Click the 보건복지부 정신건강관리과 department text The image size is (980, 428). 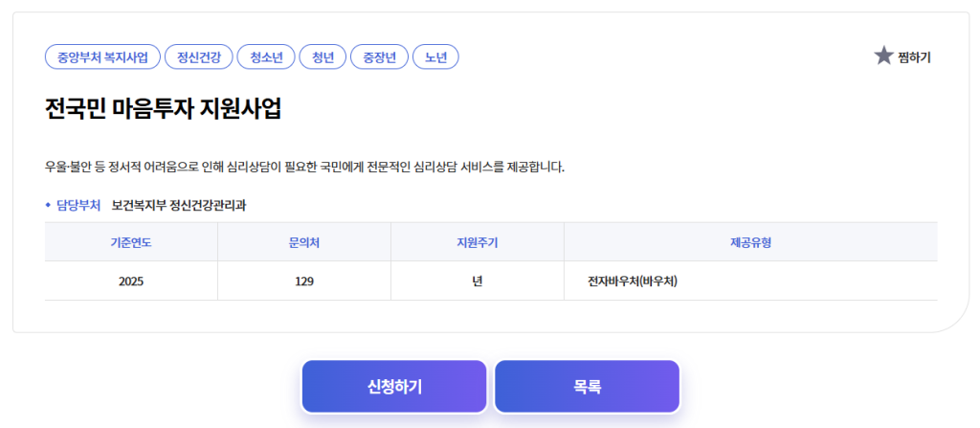click(179, 205)
